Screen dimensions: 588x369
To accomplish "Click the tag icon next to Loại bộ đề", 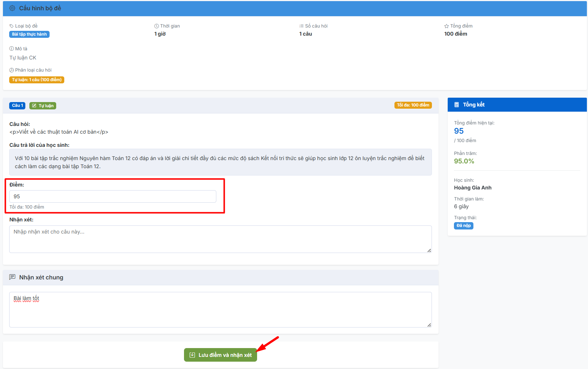I will tap(11, 26).
